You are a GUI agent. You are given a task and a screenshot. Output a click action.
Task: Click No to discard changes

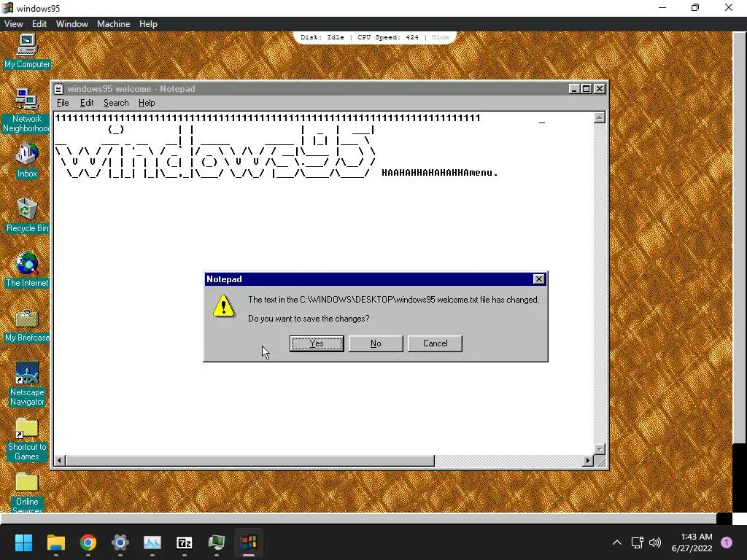tap(376, 343)
